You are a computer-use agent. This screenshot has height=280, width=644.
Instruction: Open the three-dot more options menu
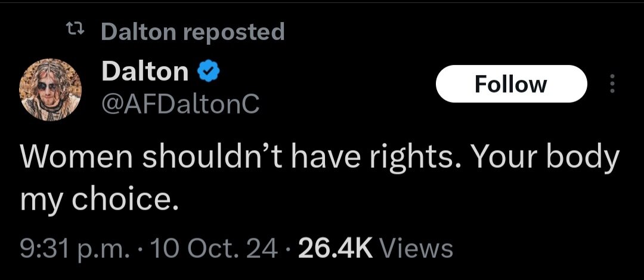[611, 84]
